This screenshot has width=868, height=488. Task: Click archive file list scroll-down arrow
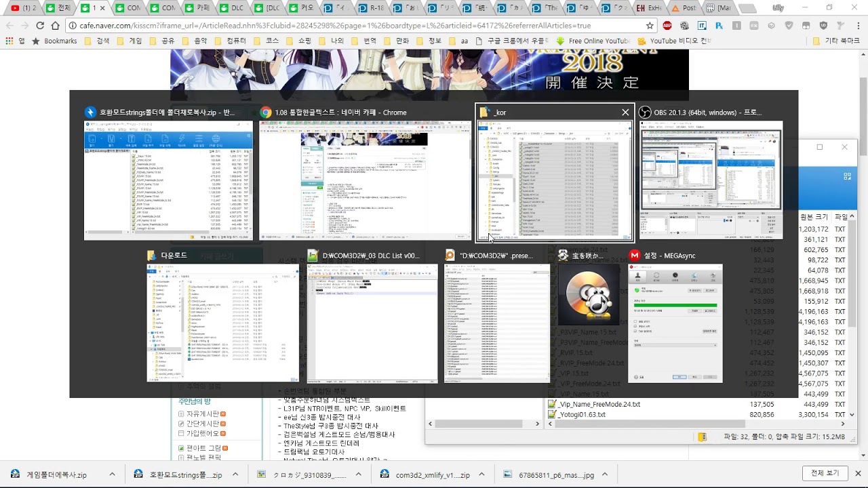(852, 414)
